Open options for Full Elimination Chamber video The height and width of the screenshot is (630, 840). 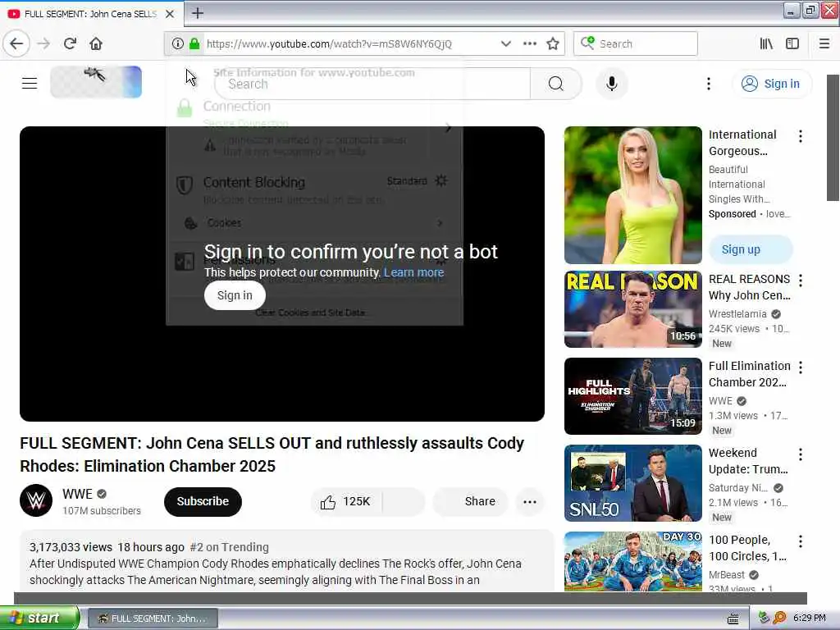point(801,367)
